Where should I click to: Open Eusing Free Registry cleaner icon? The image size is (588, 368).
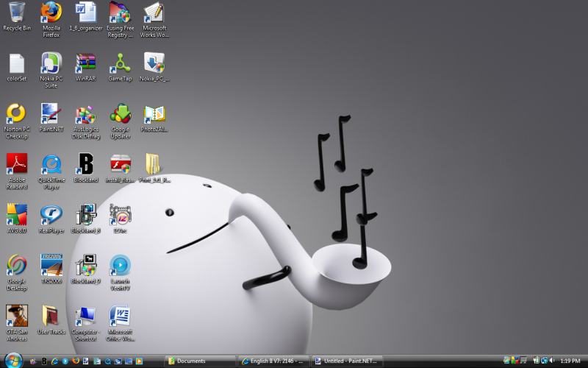pyautogui.click(x=120, y=20)
